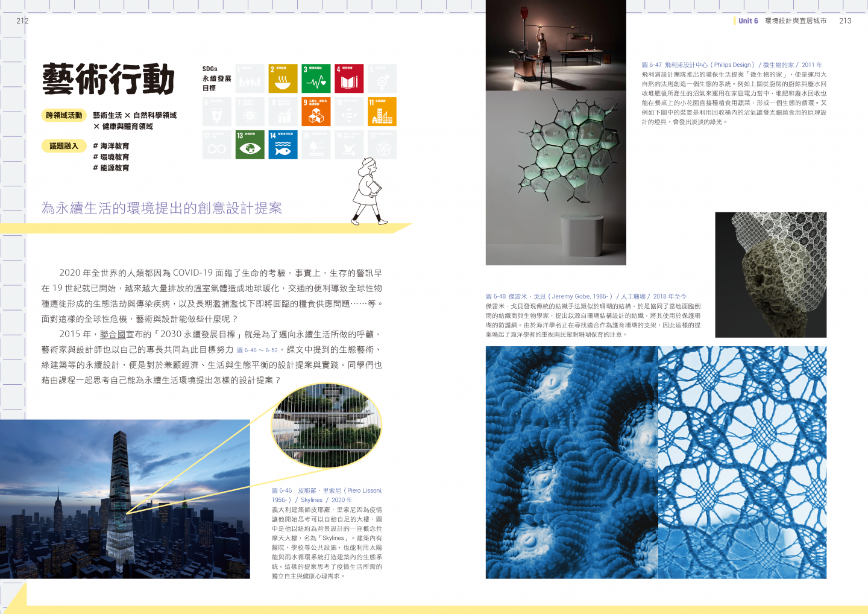The width and height of the screenshot is (868, 614).
Task: Click the walking girl illustration
Action: pyautogui.click(x=369, y=192)
